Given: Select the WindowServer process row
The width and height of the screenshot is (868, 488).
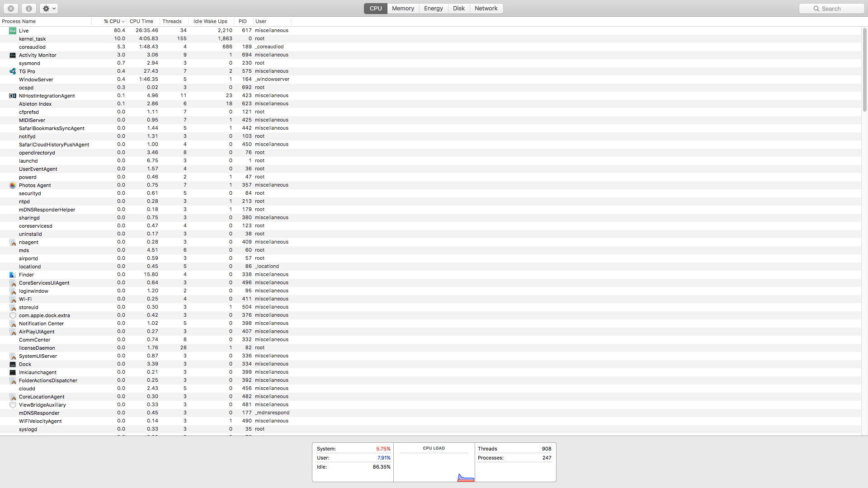Looking at the screenshot, I should click(x=430, y=80).
